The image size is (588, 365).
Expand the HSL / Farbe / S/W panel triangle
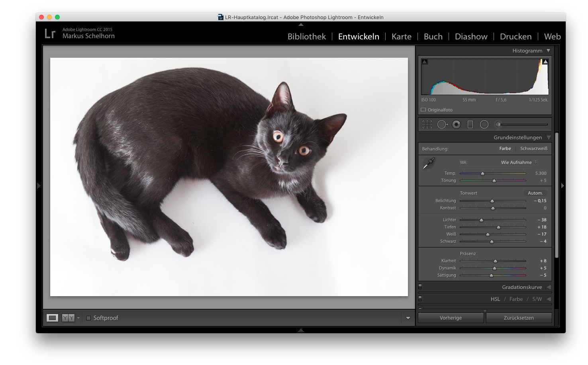coord(549,299)
